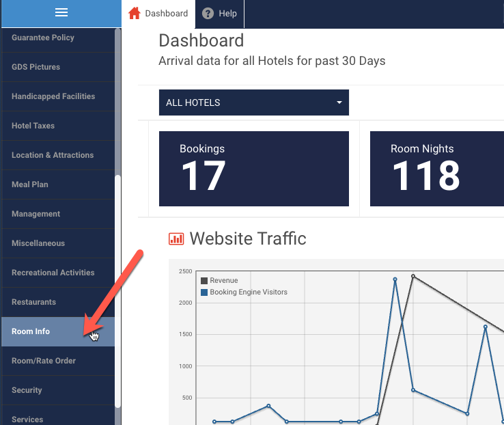
Task: Click the Revenue peak data point
Action: pos(413,276)
